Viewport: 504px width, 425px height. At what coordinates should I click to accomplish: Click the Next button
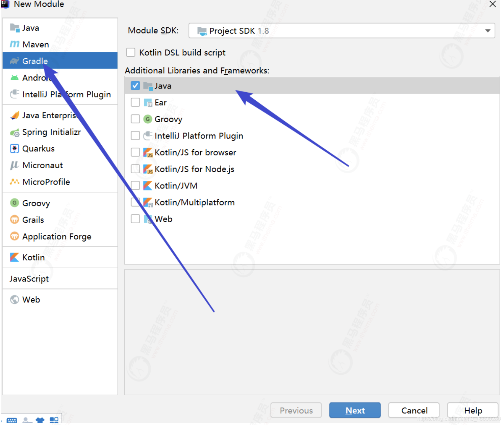click(x=355, y=410)
